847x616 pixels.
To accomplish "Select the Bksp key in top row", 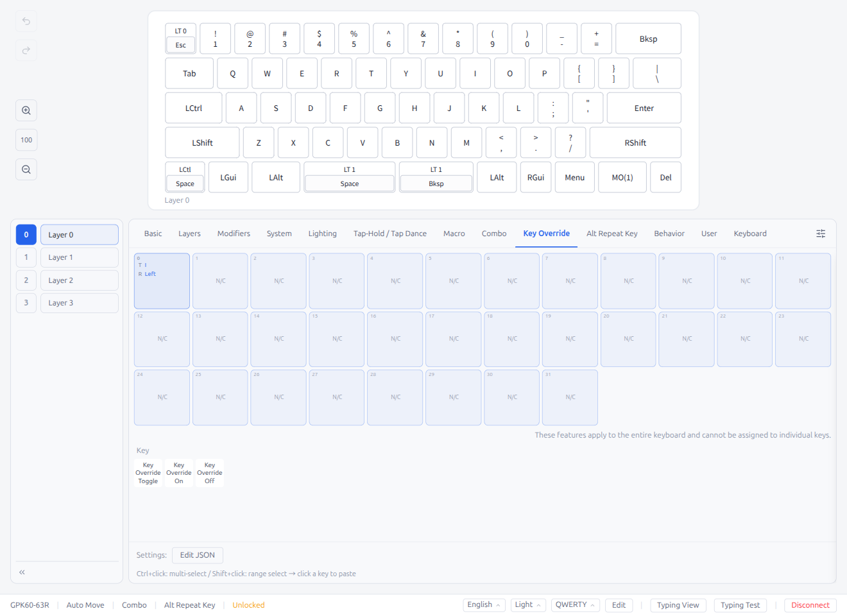I will click(x=648, y=38).
